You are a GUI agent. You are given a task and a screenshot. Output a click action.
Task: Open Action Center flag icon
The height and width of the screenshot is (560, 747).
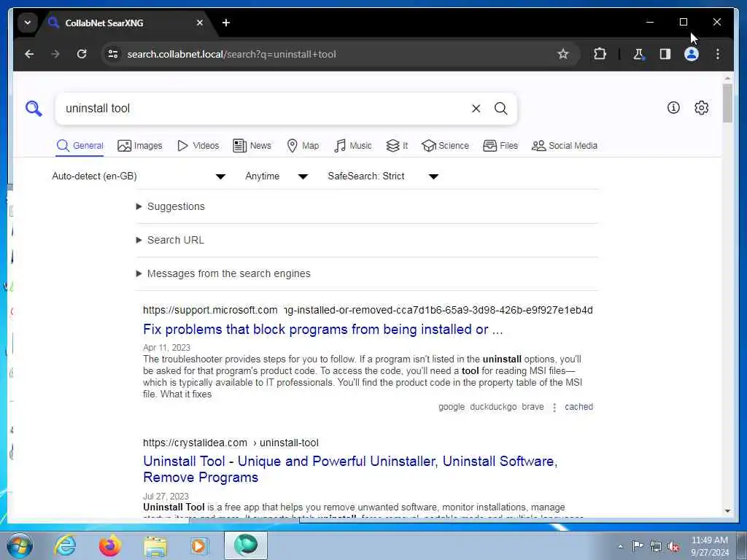[638, 545]
